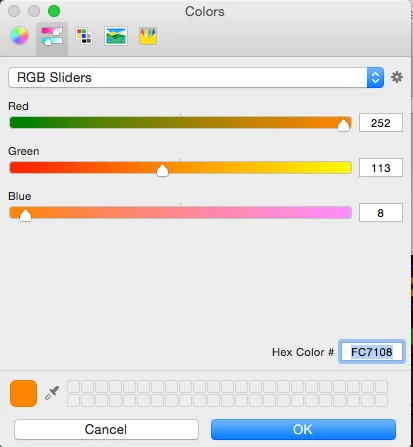This screenshot has height=447, width=413.
Task: Switch to the color wheel picker
Action: pos(19,36)
